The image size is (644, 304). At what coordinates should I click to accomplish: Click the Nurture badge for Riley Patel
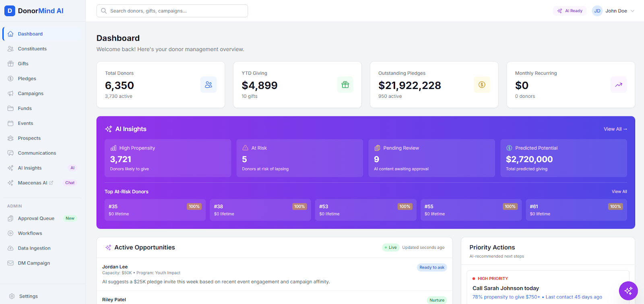pyautogui.click(x=437, y=300)
